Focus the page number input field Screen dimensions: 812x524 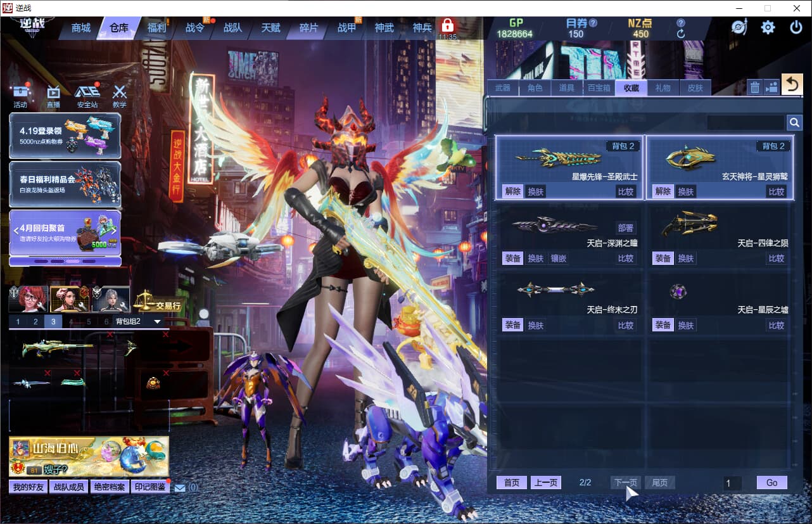pos(733,483)
